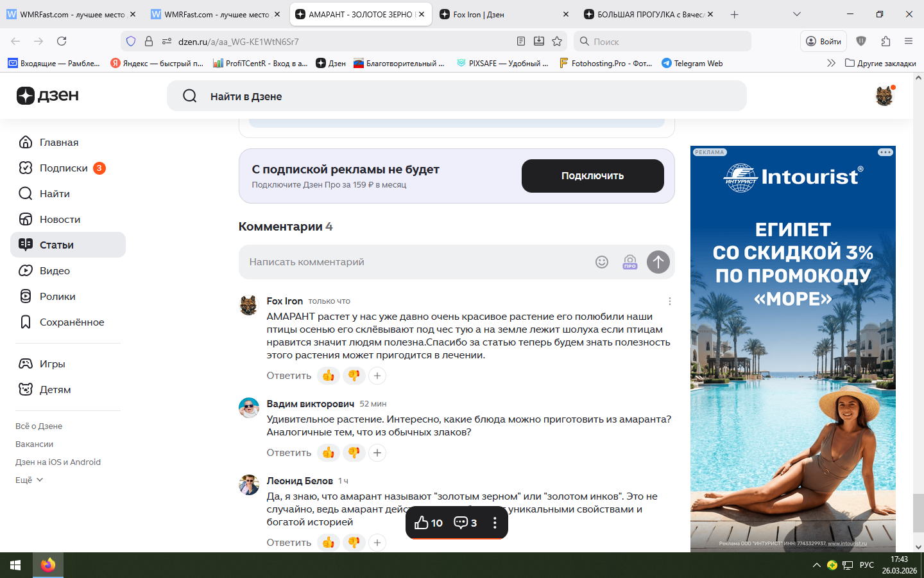924x578 pixels.
Task: Dislike the Fox Iron comment
Action: [x=354, y=376]
